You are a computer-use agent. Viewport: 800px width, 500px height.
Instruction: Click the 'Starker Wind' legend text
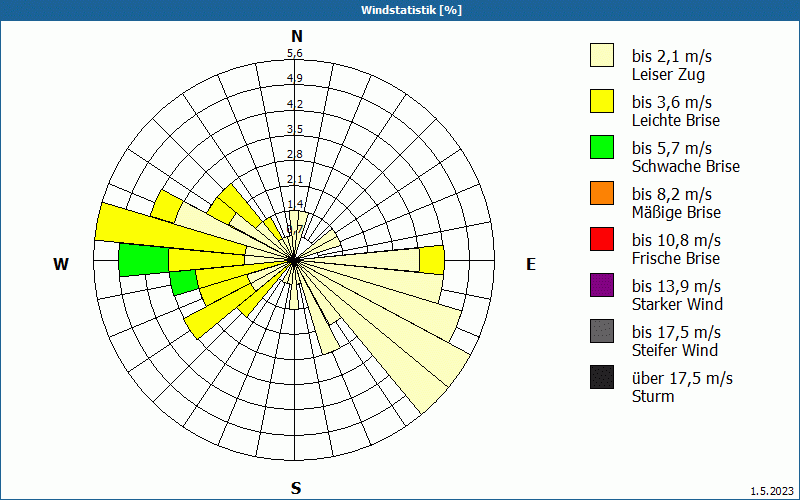678,304
